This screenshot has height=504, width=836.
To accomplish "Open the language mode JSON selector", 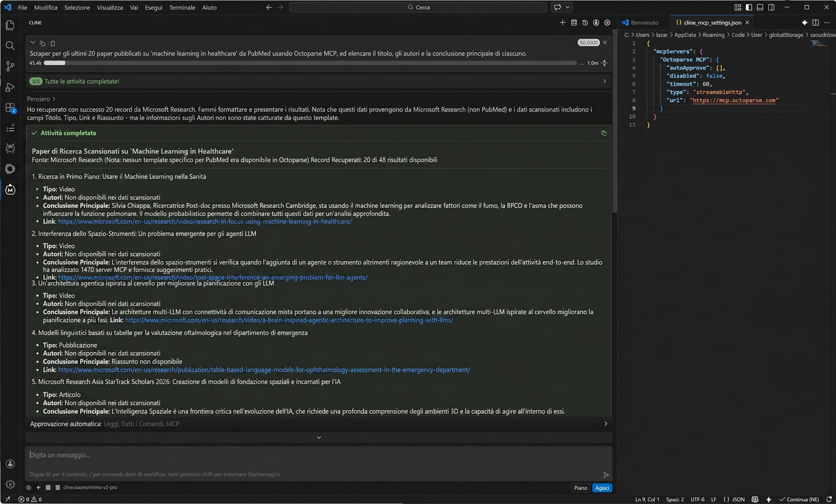I will 734,499.
